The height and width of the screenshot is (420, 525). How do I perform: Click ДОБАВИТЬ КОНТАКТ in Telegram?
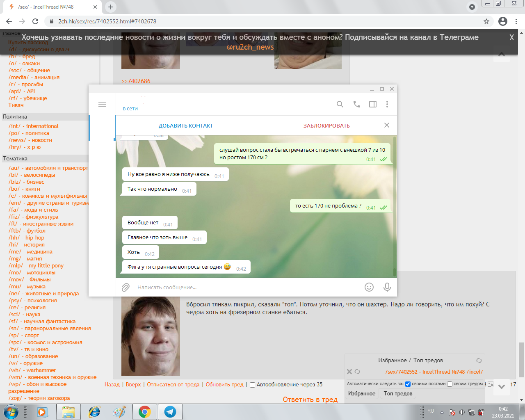point(186,126)
